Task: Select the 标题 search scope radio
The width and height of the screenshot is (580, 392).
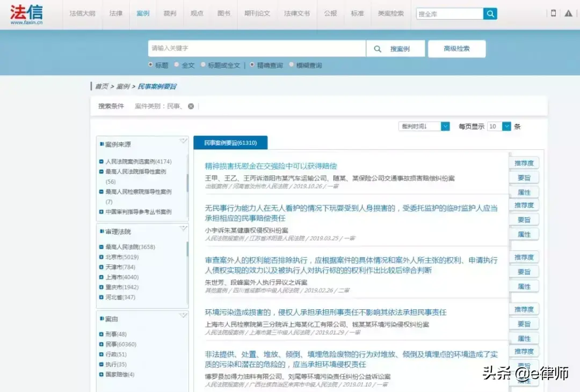Action: 150,65
